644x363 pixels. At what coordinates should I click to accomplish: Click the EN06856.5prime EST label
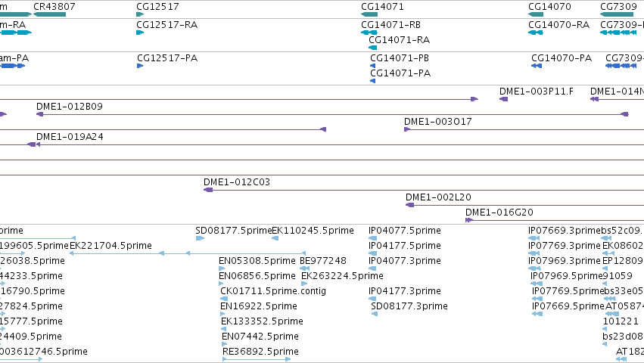[x=257, y=276]
